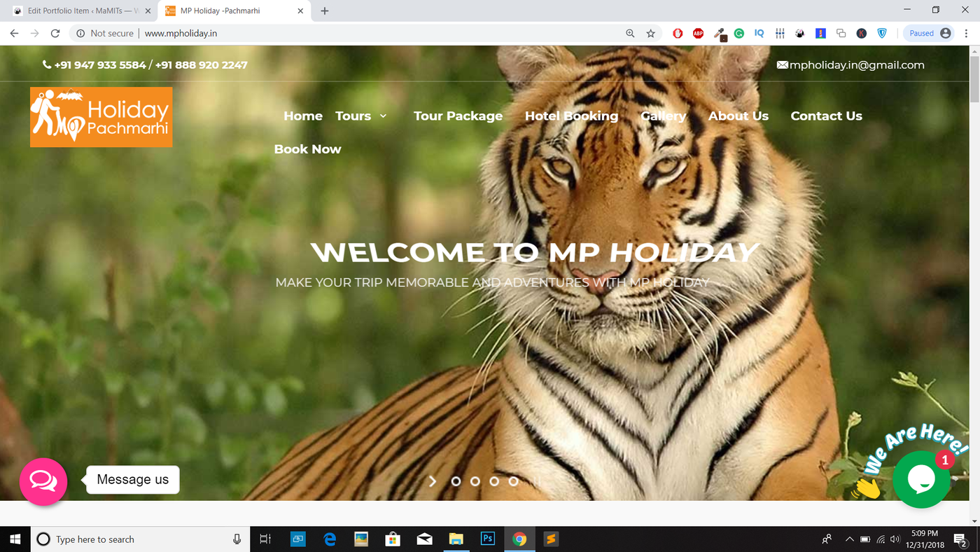This screenshot has width=980, height=552.
Task: Click the pink Message us chat icon
Action: coord(43,481)
